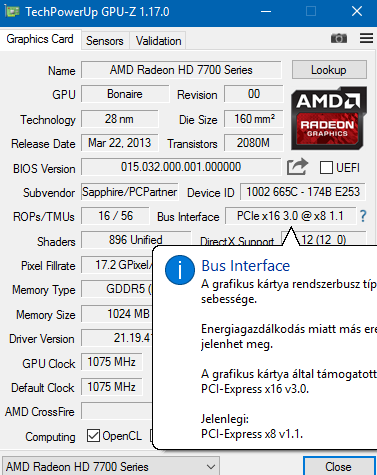Click the Bus Interface value field
Image resolution: width=377 pixels, height=475 pixels.
tap(290, 216)
